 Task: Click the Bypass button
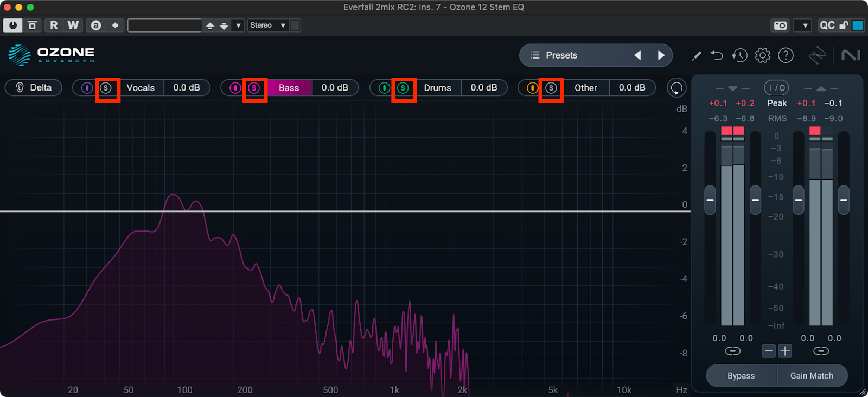pyautogui.click(x=741, y=376)
